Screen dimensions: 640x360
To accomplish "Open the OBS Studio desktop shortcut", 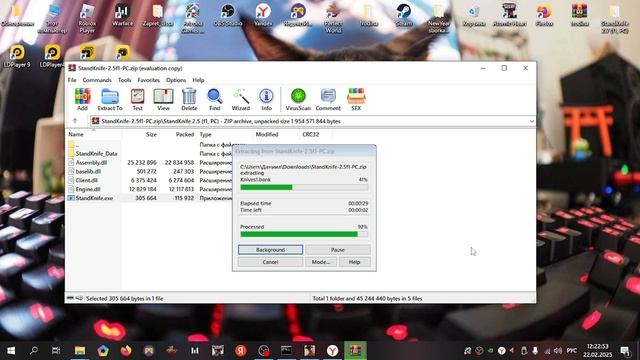I will [228, 16].
